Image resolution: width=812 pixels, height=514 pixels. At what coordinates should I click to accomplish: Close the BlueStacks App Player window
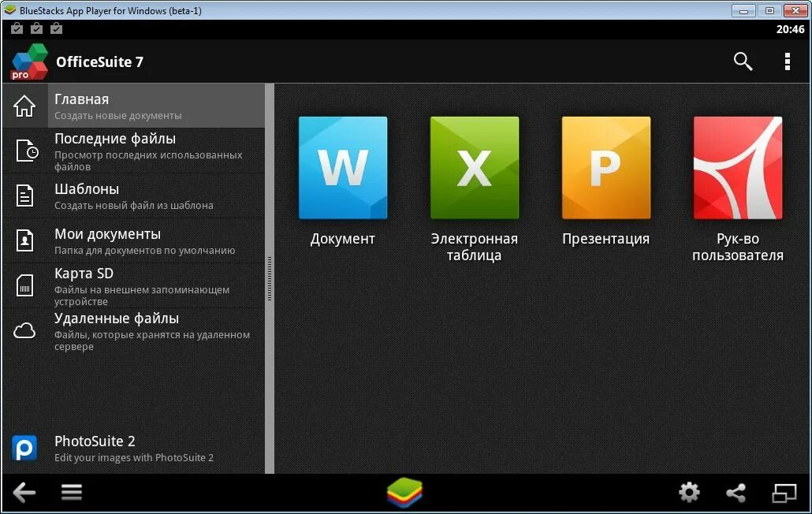795,10
